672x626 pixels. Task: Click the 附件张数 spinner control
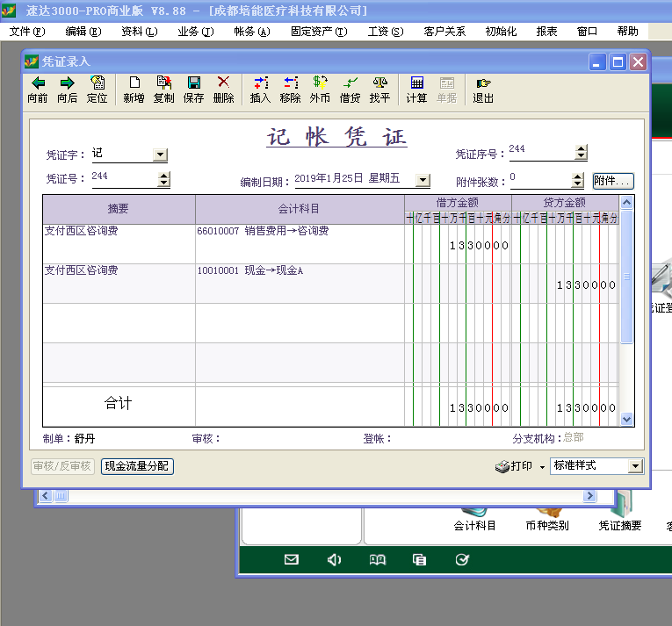[577, 181]
